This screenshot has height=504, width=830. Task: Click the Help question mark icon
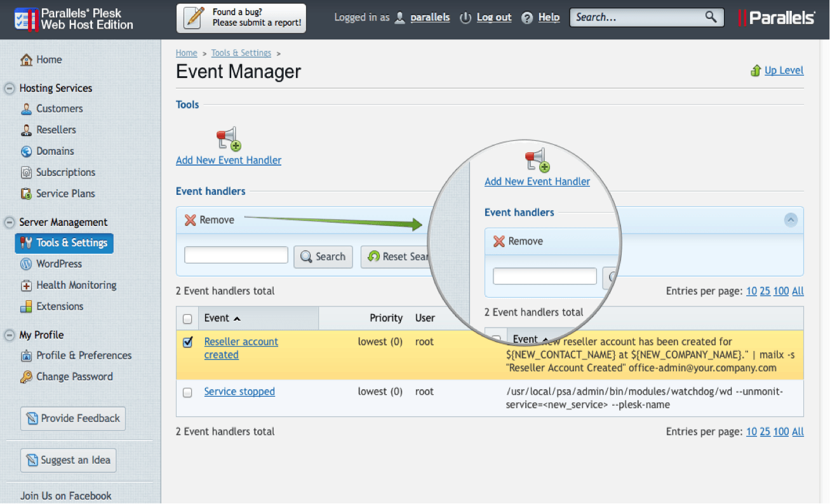[527, 18]
